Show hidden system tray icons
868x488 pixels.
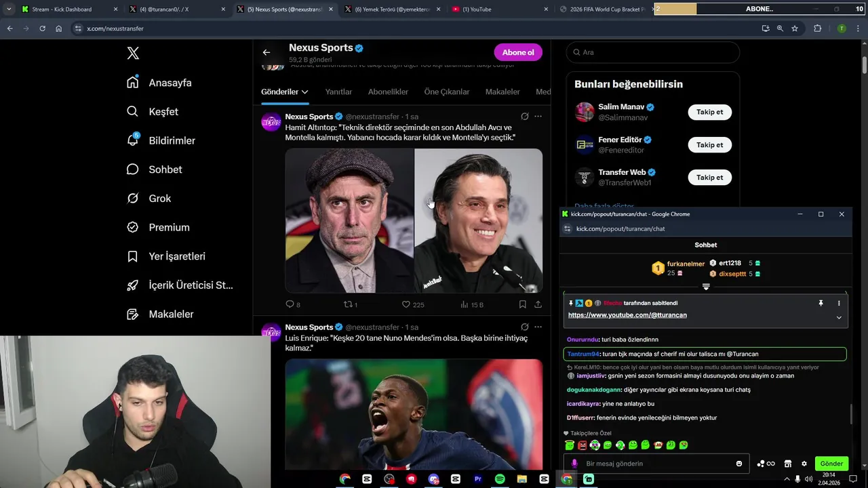pyautogui.click(x=787, y=479)
